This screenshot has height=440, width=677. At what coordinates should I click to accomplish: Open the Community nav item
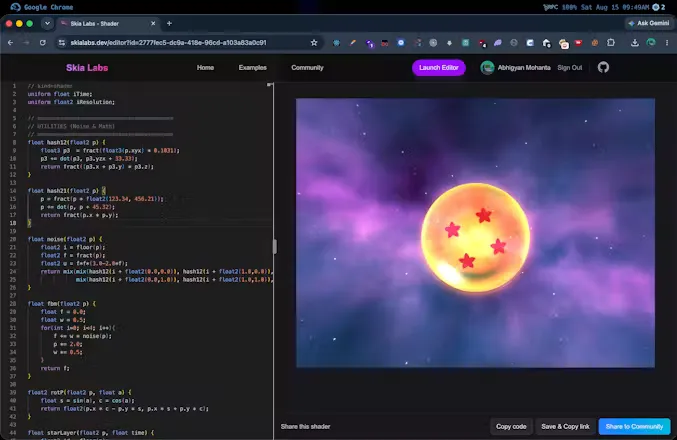(307, 68)
